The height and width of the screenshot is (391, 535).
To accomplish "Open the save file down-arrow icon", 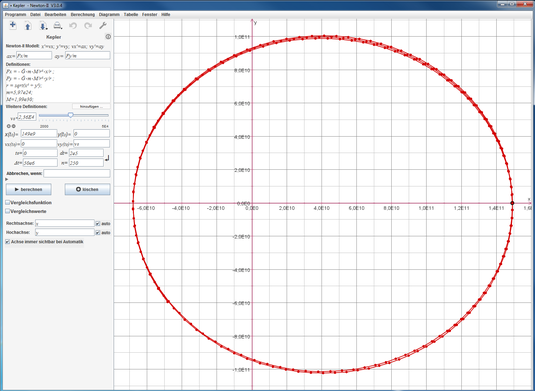I will [43, 26].
